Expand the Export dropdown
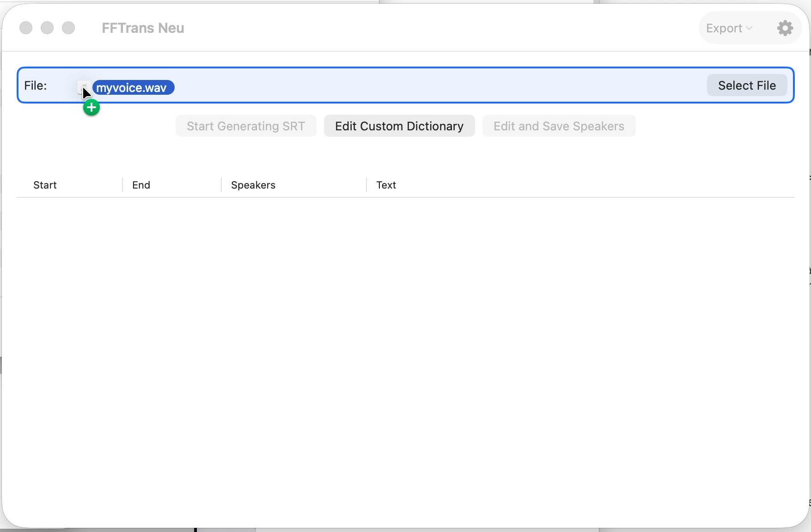The width and height of the screenshot is (811, 532). coord(729,28)
